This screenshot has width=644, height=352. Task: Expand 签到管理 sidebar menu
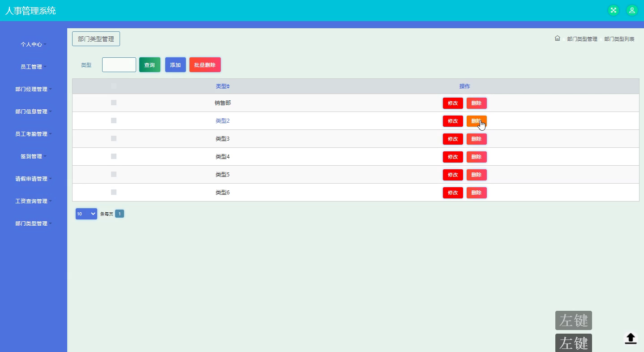34,156
